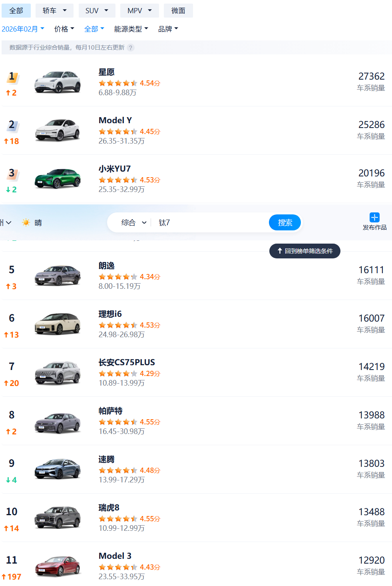Image resolution: width=392 pixels, height=586 pixels.
Task: Click the green 小米YU7 car thumbnail
Action: (58, 179)
